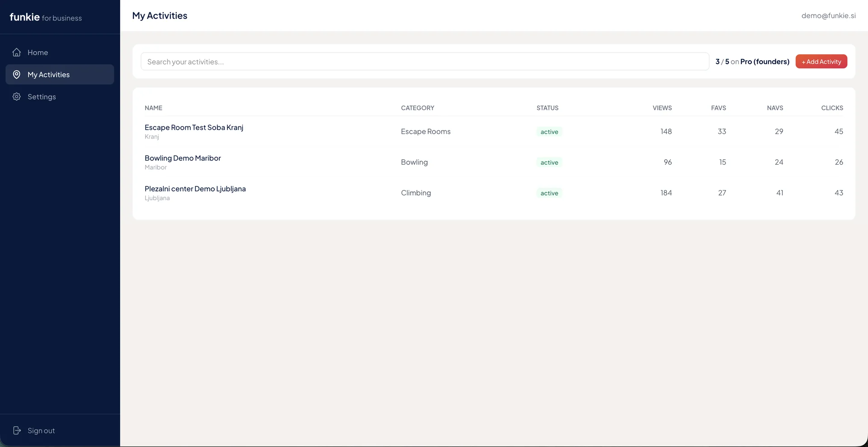Click the Maribor location subtitle

pyautogui.click(x=156, y=167)
